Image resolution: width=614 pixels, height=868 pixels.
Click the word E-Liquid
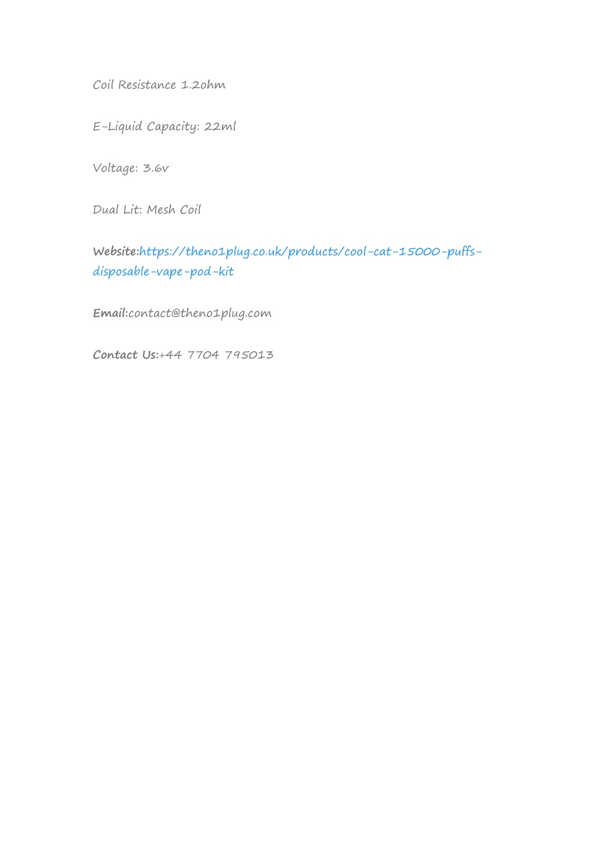pos(118,127)
